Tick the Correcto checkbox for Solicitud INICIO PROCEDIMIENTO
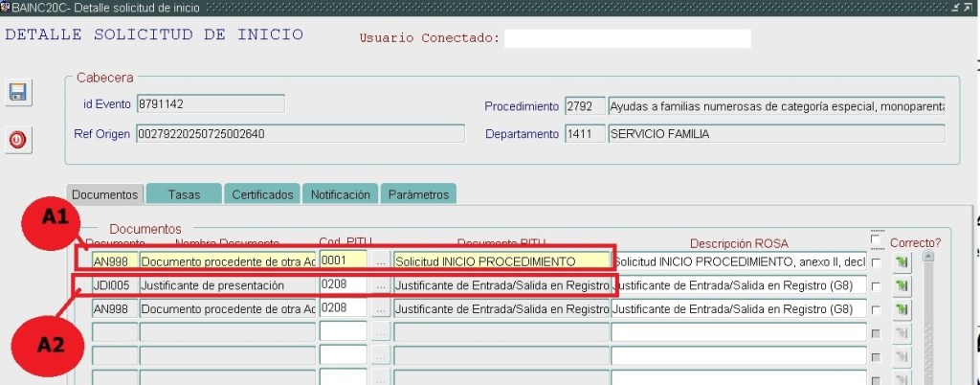The image size is (980, 385). (876, 262)
